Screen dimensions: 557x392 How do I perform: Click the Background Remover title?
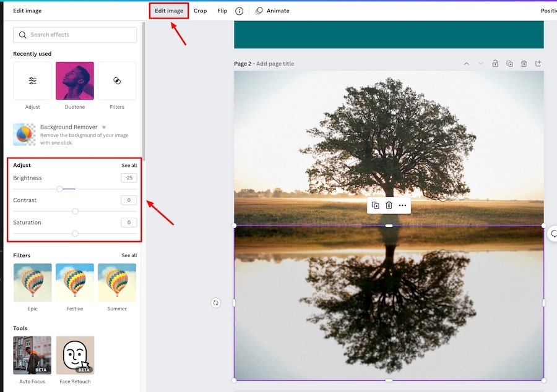point(69,127)
